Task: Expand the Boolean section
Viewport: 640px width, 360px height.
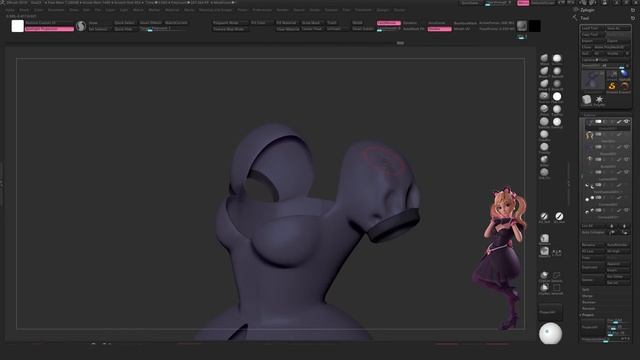Action: click(588, 302)
